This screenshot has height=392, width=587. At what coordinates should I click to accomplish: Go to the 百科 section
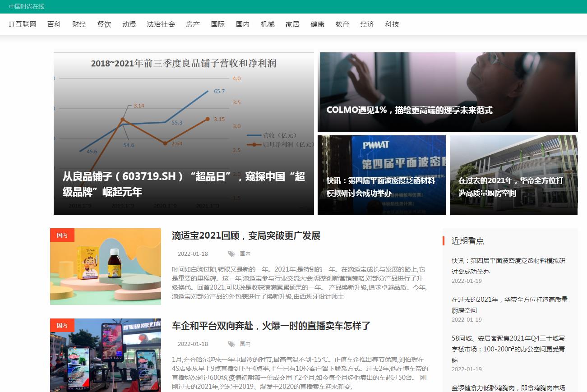pos(54,24)
